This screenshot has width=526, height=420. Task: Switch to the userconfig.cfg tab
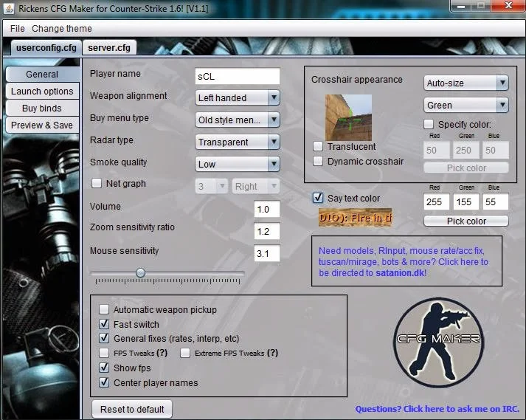coord(46,48)
